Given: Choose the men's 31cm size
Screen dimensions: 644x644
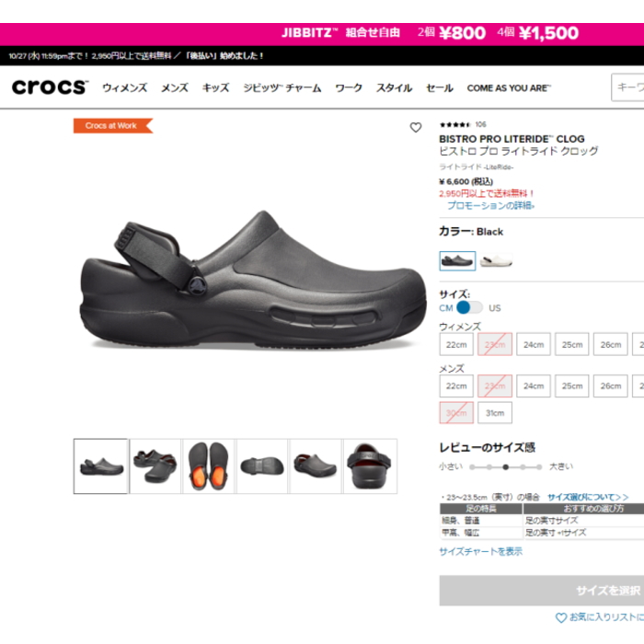Looking at the screenshot, I should 495,413.
